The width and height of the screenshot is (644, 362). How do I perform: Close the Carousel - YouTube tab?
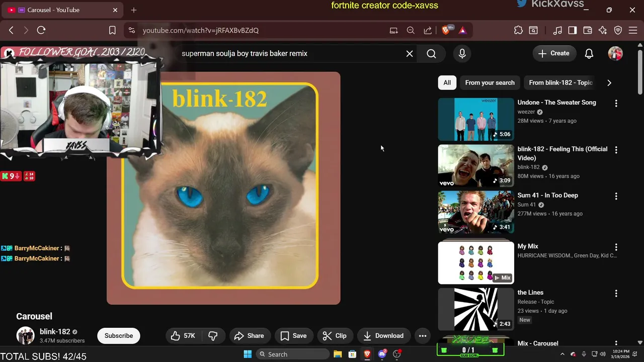[x=115, y=10]
